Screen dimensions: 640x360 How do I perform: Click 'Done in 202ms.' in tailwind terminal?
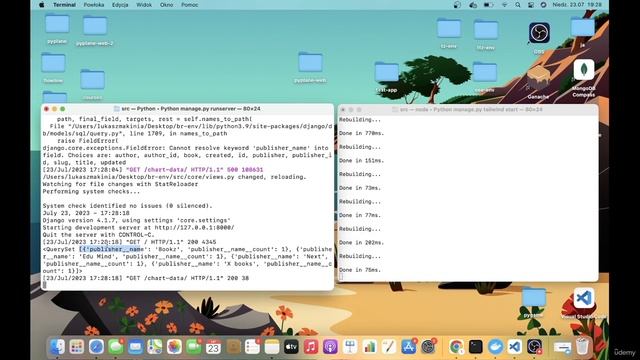point(361,242)
